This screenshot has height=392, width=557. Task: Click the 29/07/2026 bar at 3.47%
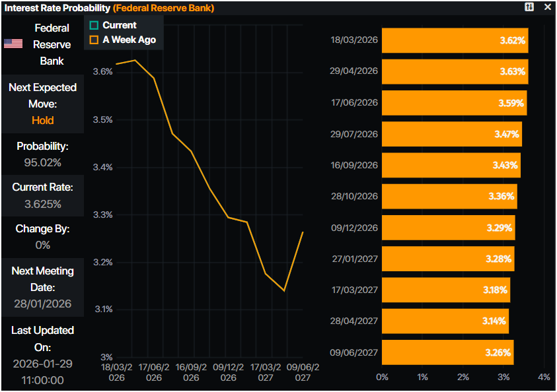[x=451, y=134]
